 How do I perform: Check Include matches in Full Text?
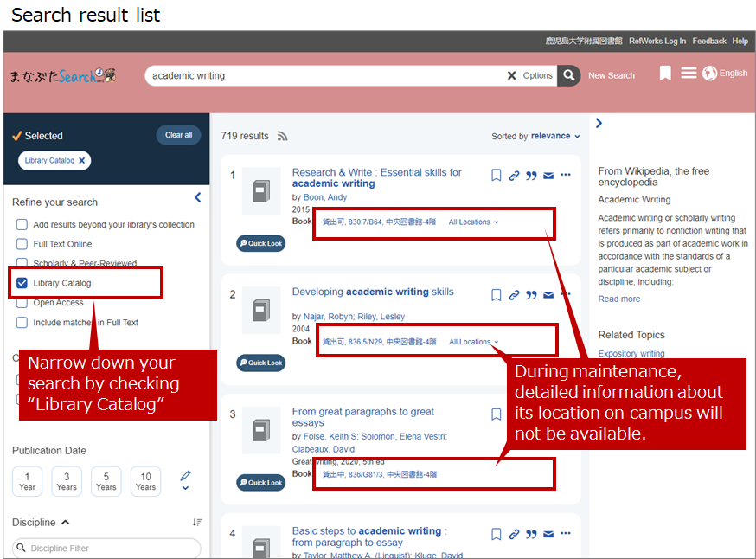[x=22, y=323]
